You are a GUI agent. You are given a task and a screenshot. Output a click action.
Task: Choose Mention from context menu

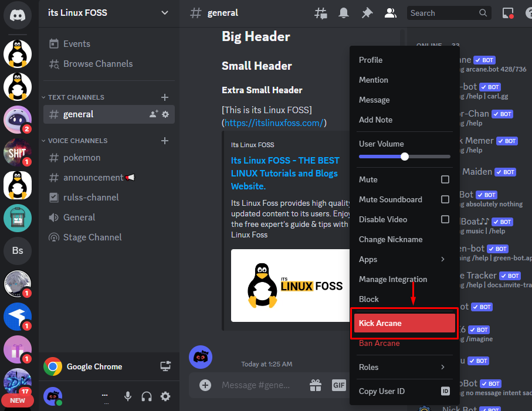coord(404,80)
